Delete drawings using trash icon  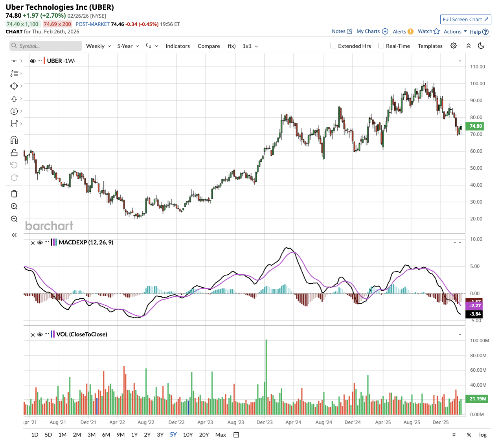[14, 194]
